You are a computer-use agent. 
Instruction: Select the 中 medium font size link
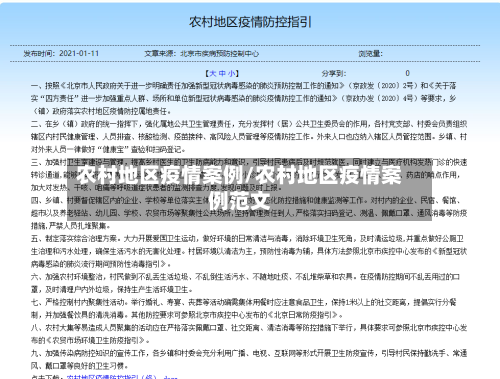(x=222, y=73)
